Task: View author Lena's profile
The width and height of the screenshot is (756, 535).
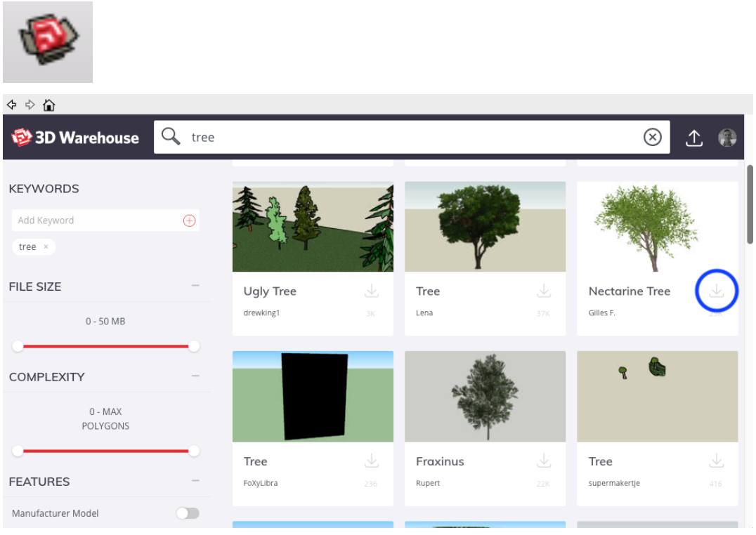Action: click(424, 313)
